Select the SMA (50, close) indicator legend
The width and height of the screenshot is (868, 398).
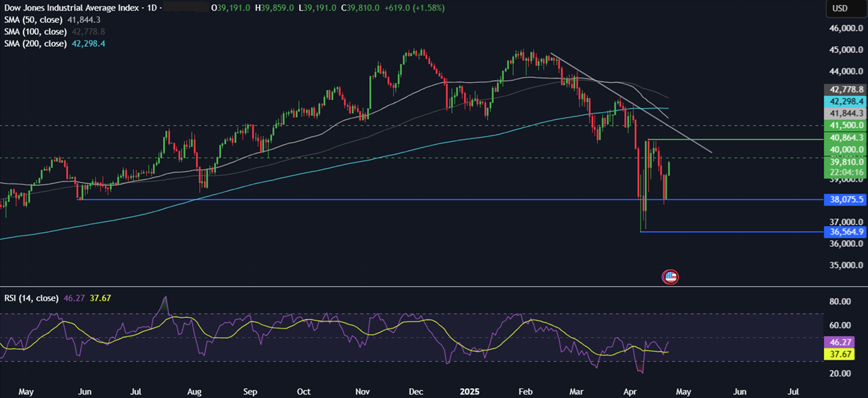(35, 20)
